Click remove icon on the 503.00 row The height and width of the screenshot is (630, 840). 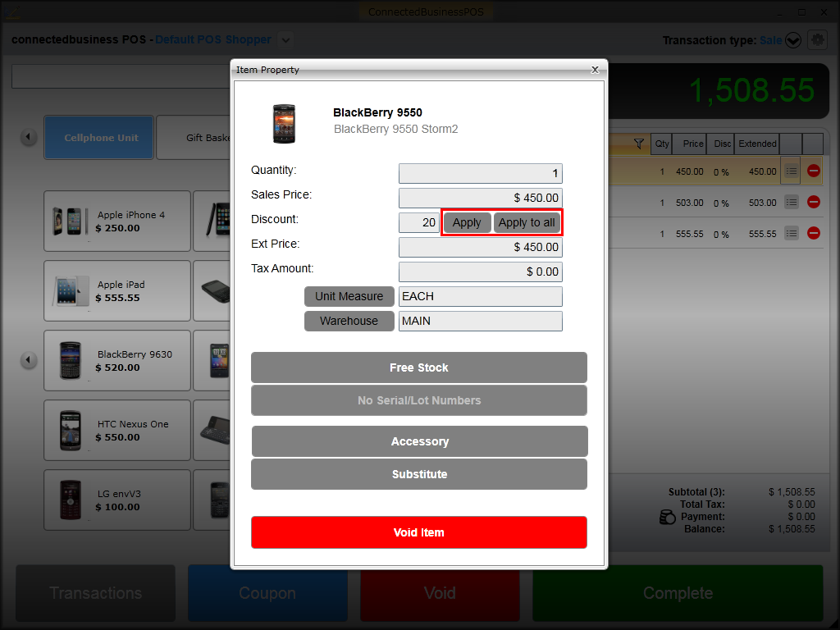[x=813, y=202]
